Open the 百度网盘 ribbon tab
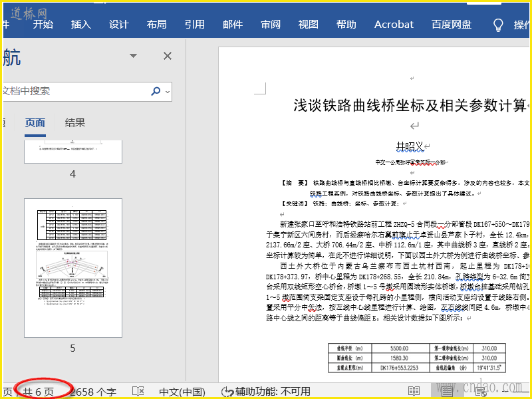This screenshot has width=532, height=399. click(452, 25)
